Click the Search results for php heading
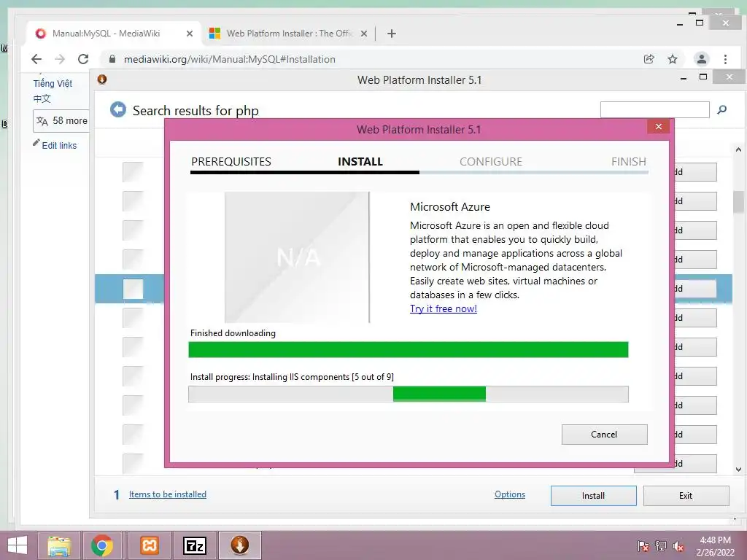747x560 pixels. pos(196,111)
